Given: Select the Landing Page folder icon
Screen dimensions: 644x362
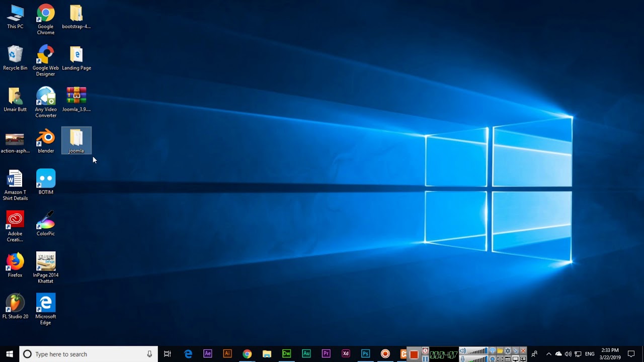Looking at the screenshot, I should pyautogui.click(x=76, y=58).
